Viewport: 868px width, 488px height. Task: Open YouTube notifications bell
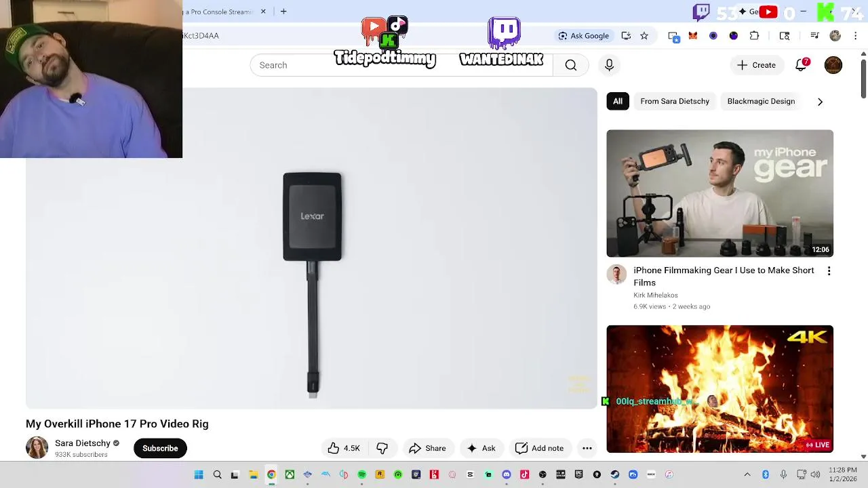point(802,65)
